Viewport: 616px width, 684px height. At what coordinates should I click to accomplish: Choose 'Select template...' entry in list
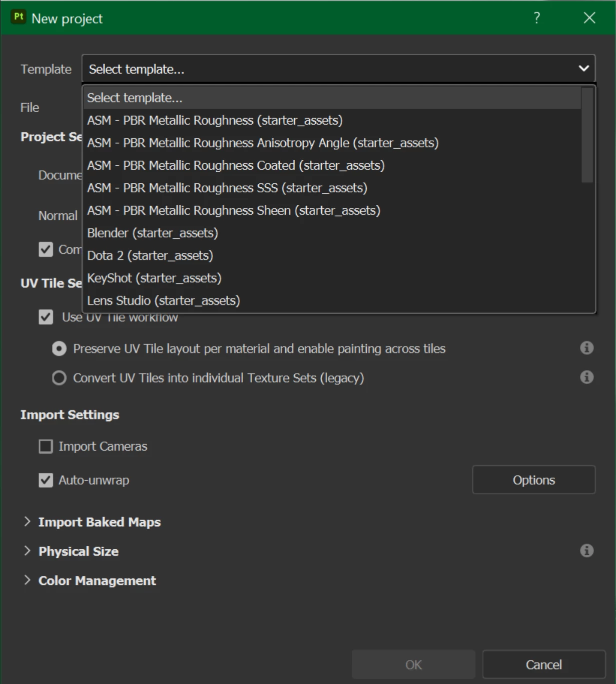(332, 98)
